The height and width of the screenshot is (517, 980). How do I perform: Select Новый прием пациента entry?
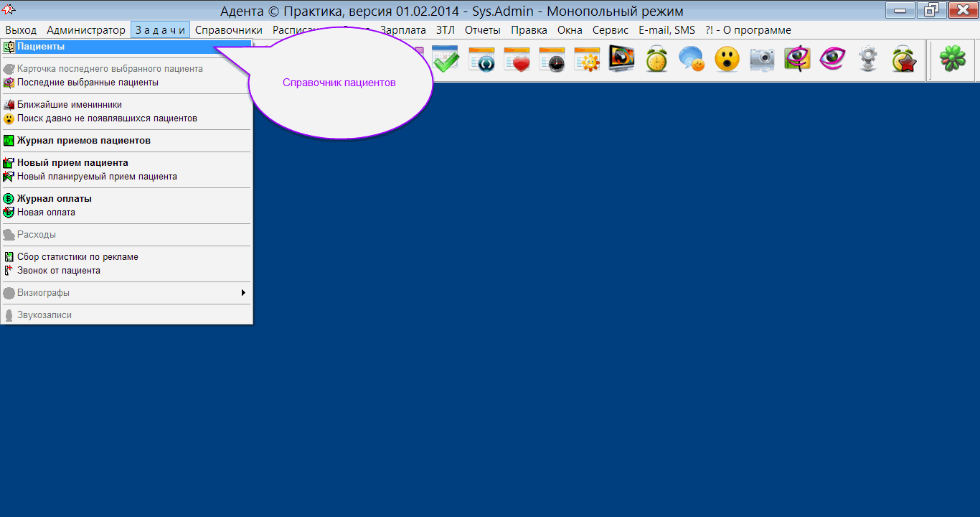72,163
